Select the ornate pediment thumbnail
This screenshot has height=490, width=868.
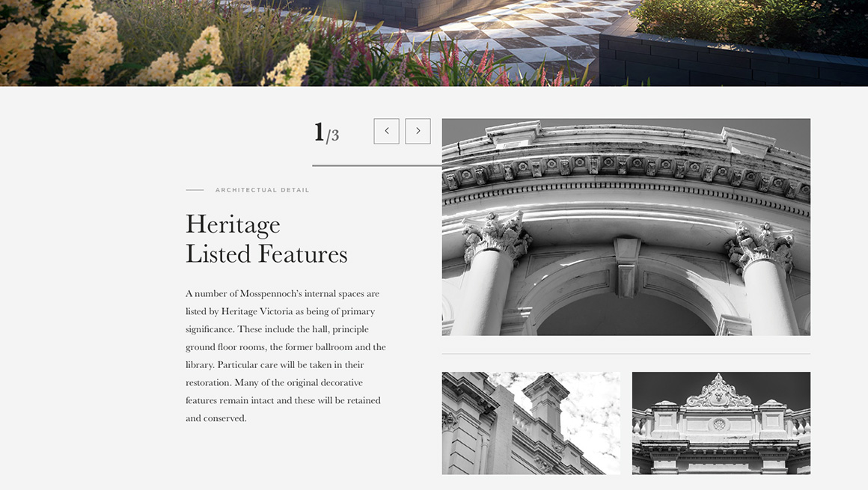(721, 423)
